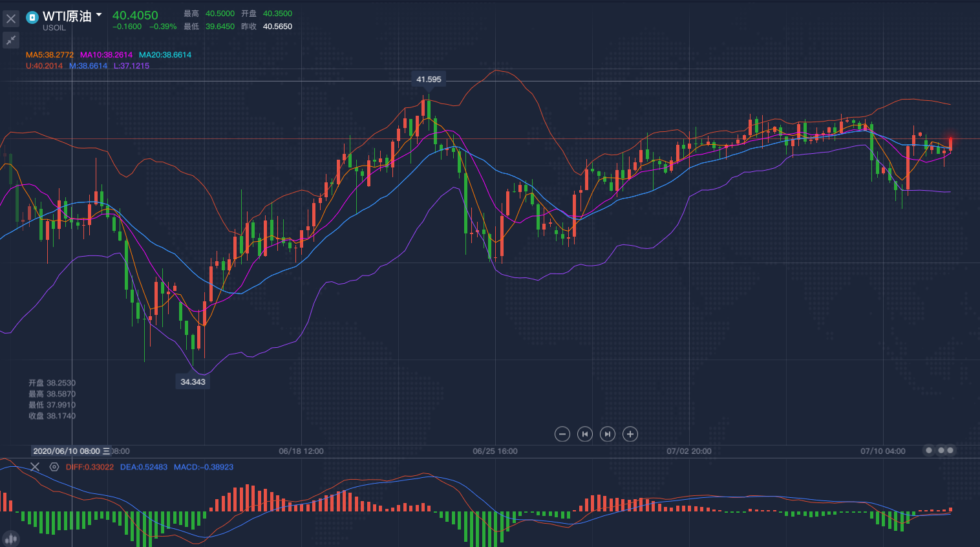This screenshot has height=547, width=980.
Task: Jump to the earliest candles with skip-back button
Action: coord(585,434)
